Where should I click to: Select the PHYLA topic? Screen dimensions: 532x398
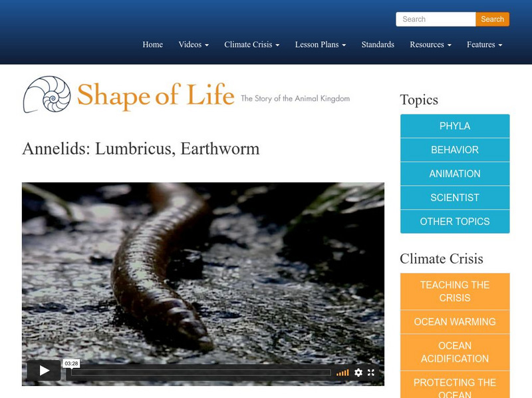tap(454, 126)
